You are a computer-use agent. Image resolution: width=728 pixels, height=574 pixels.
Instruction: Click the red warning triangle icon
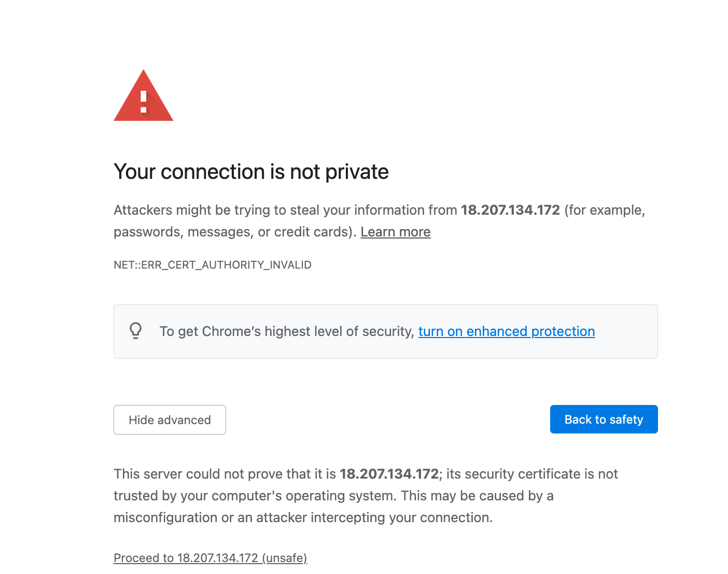[x=143, y=97]
